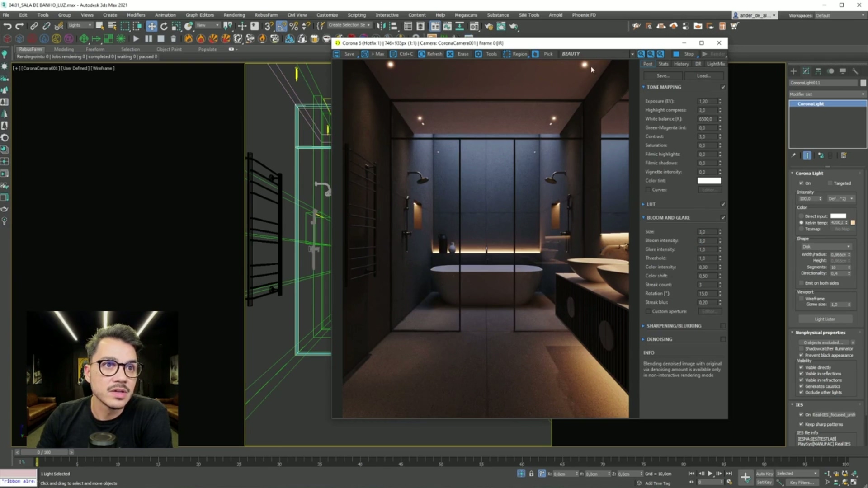868x488 pixels.
Task: Select the Rotate tool icon
Action: pos(164,26)
